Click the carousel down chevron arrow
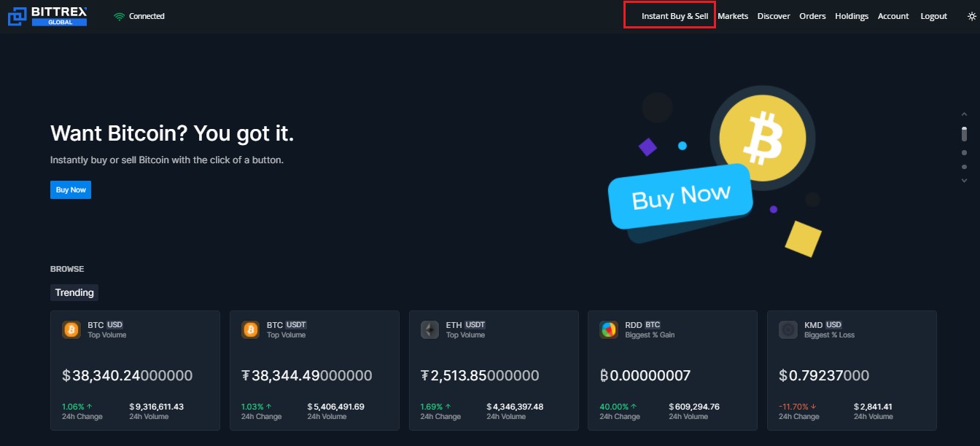Viewport: 980px width, 446px height. 964,180
